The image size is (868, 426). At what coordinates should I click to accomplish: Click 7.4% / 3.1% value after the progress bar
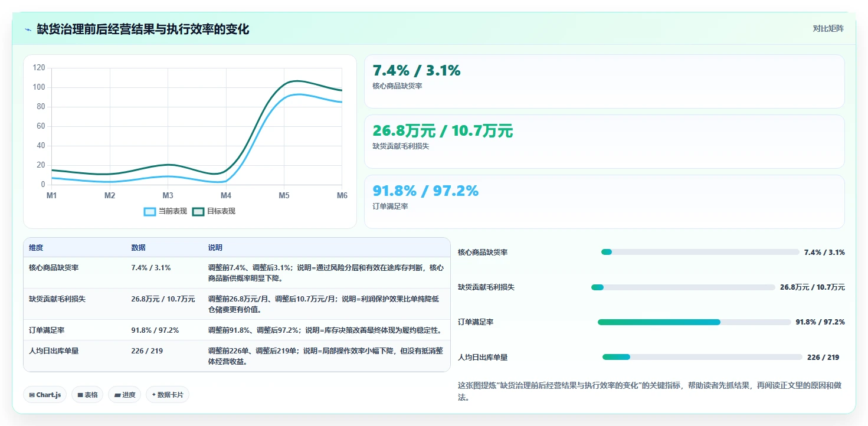point(824,252)
